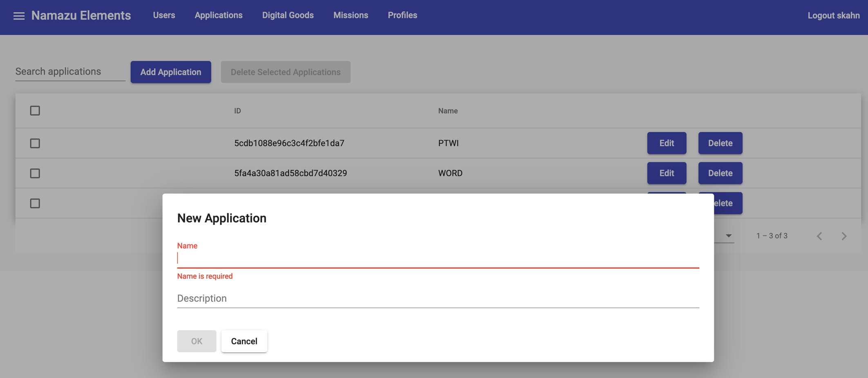This screenshot has width=868, height=378.
Task: Delete the WORD application
Action: click(x=720, y=173)
